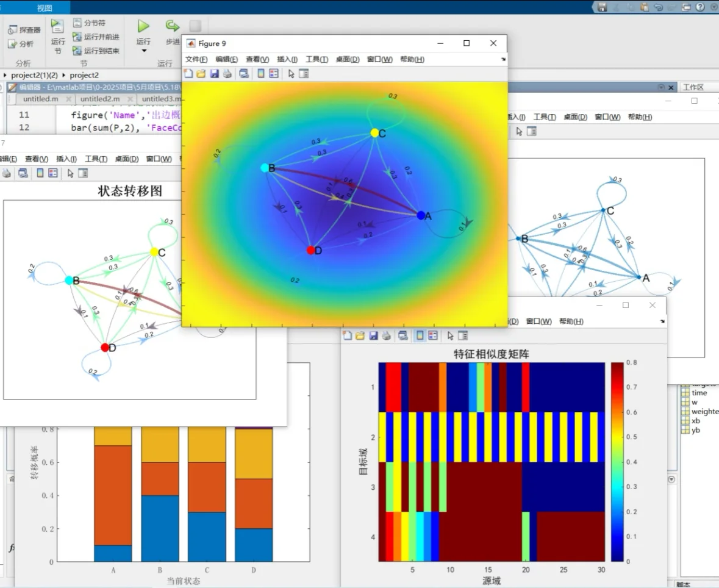
Task: Click Paste icon in MATLAB quick access bar
Action: pyautogui.click(x=645, y=7)
